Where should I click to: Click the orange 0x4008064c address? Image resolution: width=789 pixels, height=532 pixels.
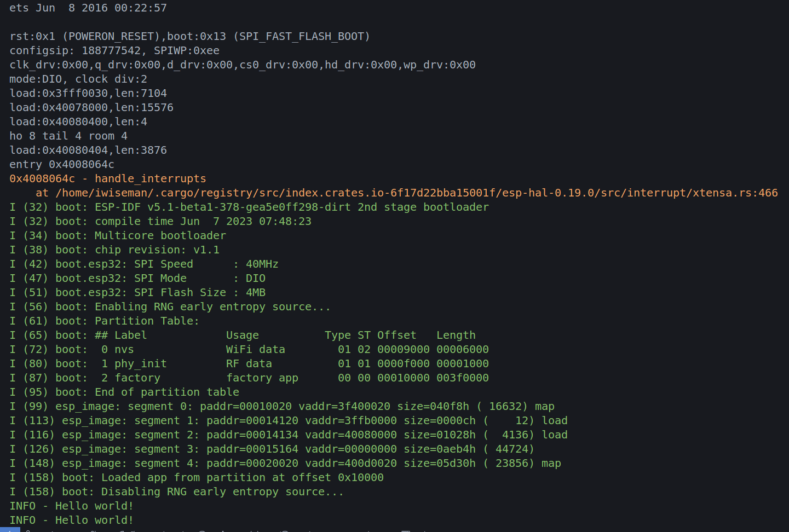point(42,178)
